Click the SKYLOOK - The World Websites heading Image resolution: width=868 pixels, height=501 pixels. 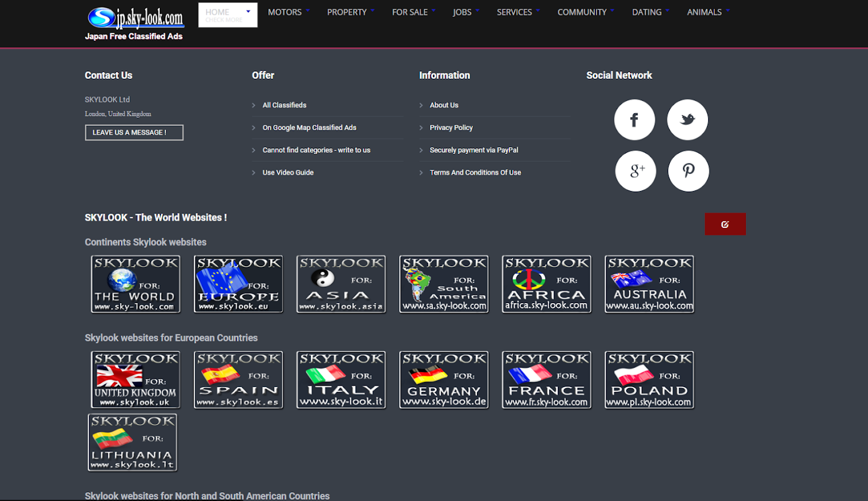click(x=156, y=218)
